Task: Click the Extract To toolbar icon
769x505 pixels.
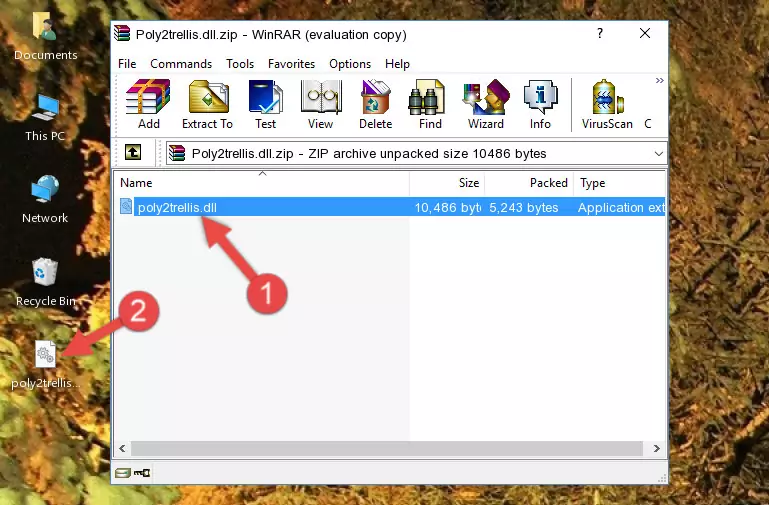Action: click(x=207, y=104)
